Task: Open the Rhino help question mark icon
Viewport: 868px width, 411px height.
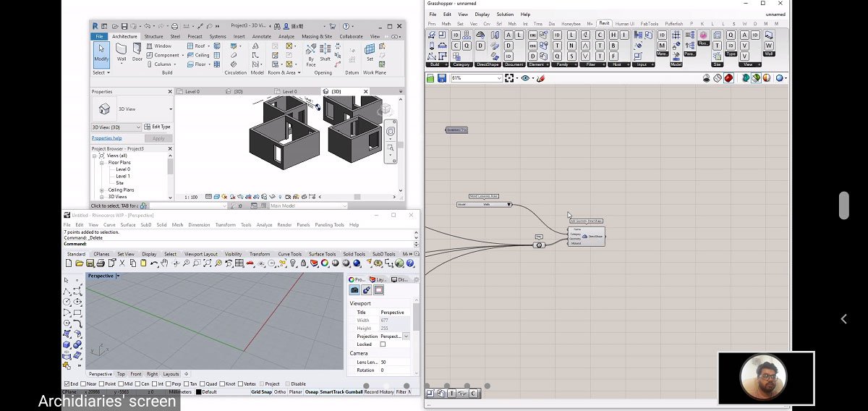Action: (410, 263)
